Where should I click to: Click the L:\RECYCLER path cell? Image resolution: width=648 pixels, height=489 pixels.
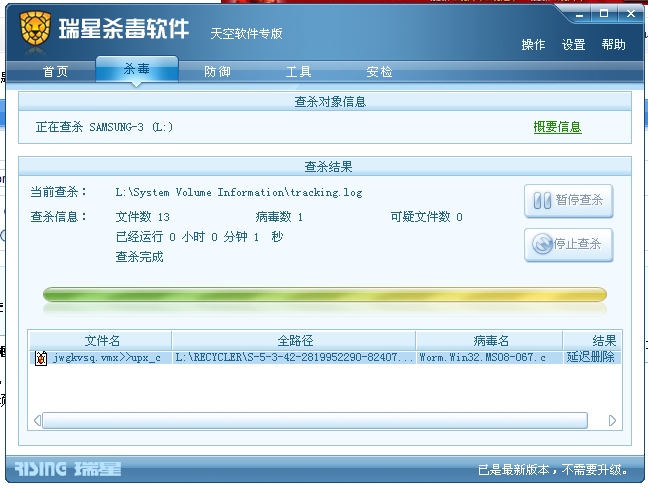(x=294, y=358)
